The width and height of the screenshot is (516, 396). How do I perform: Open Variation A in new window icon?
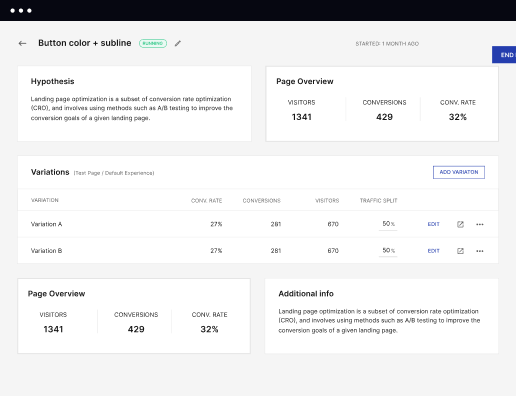(x=460, y=224)
